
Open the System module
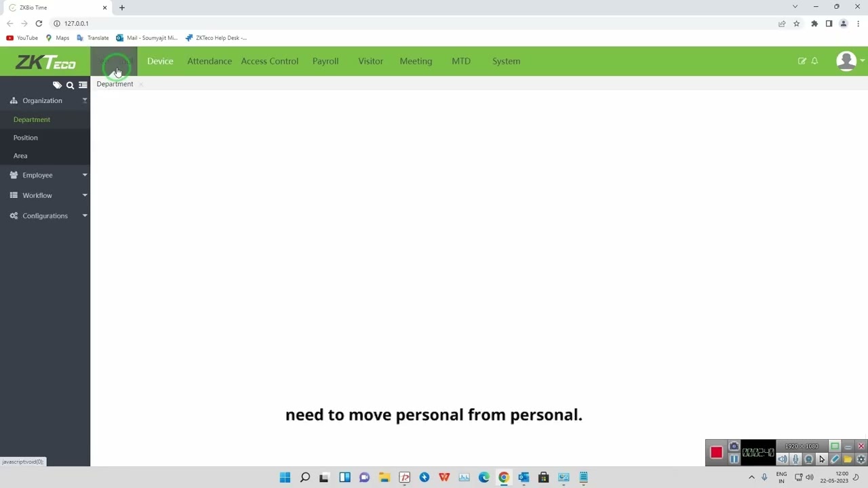click(507, 61)
